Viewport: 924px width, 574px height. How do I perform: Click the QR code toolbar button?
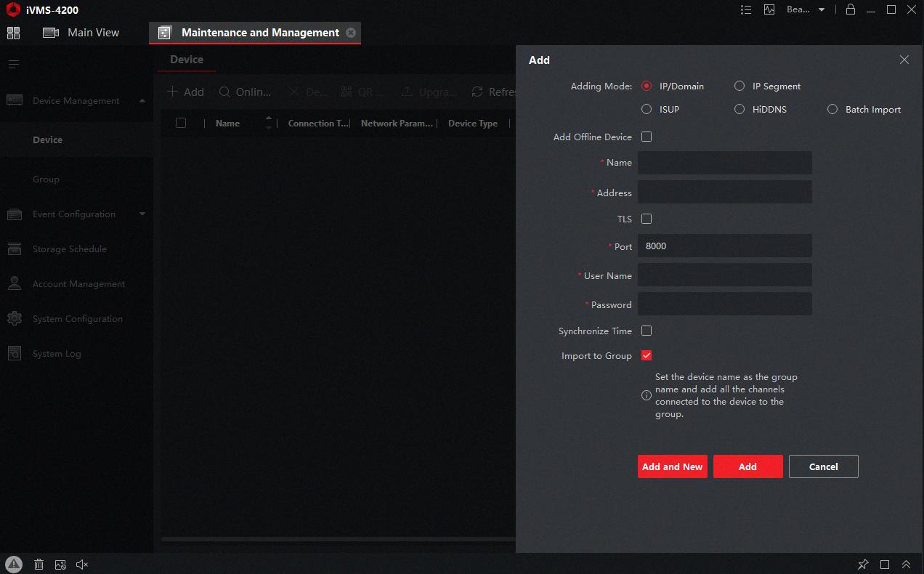click(x=362, y=92)
